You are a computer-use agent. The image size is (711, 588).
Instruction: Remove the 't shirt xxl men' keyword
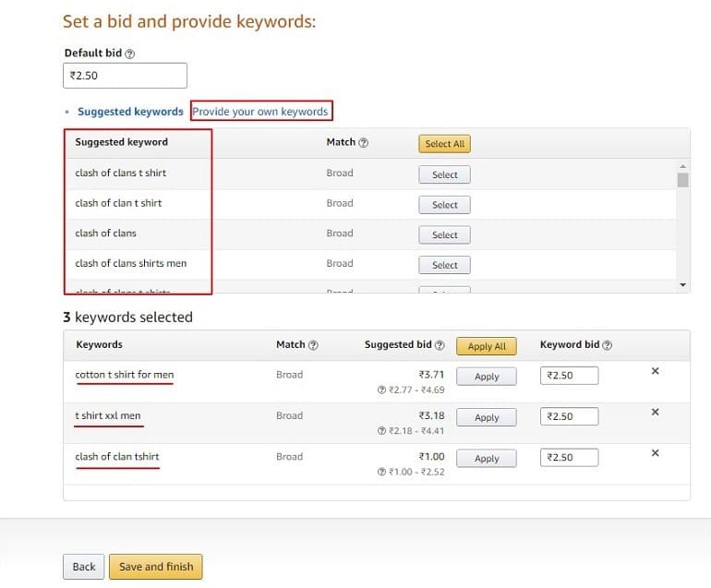(x=655, y=412)
